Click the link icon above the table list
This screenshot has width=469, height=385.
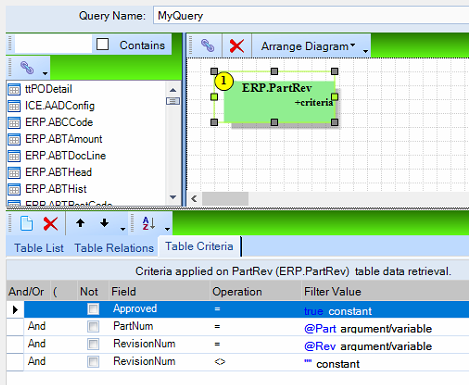tap(27, 68)
